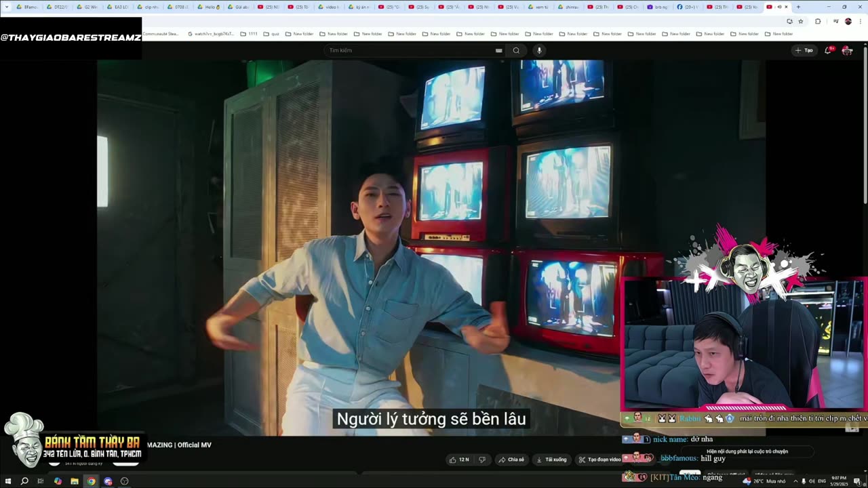Click the 'Chia sẻ' share button

(511, 460)
